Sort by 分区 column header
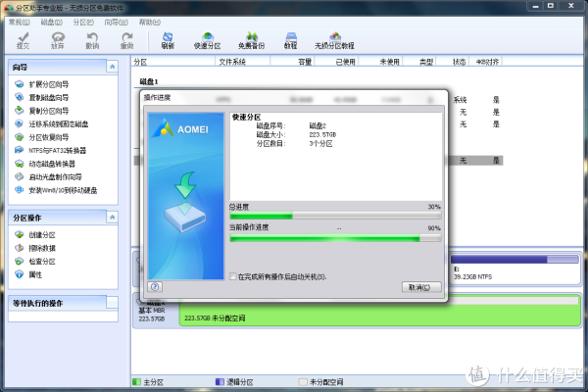 [x=173, y=62]
